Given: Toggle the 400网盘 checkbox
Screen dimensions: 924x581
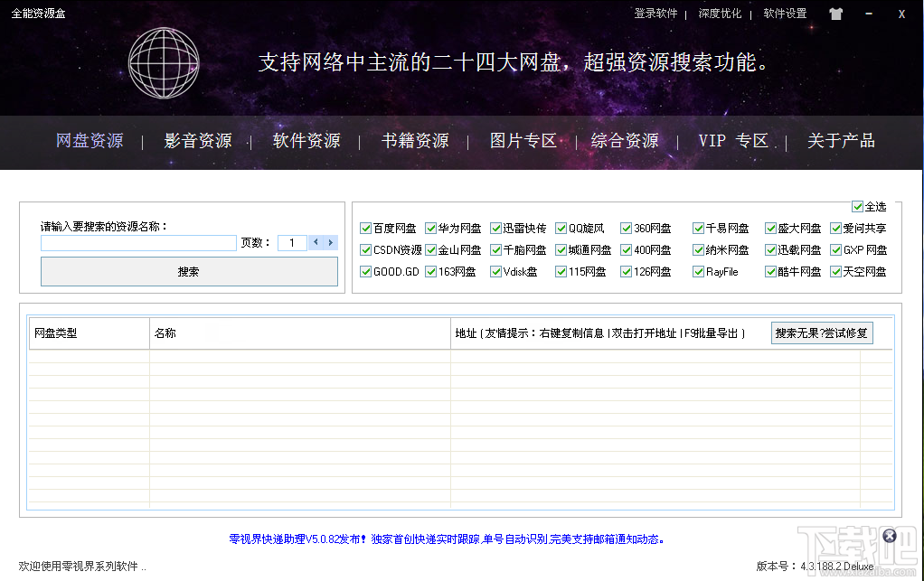Looking at the screenshot, I should pyautogui.click(x=626, y=250).
